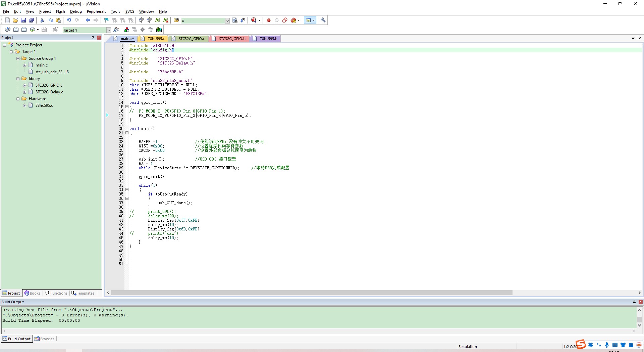Image resolution: width=644 pixels, height=352 pixels.
Task: Open Pack Installer icon
Action: coord(159,30)
